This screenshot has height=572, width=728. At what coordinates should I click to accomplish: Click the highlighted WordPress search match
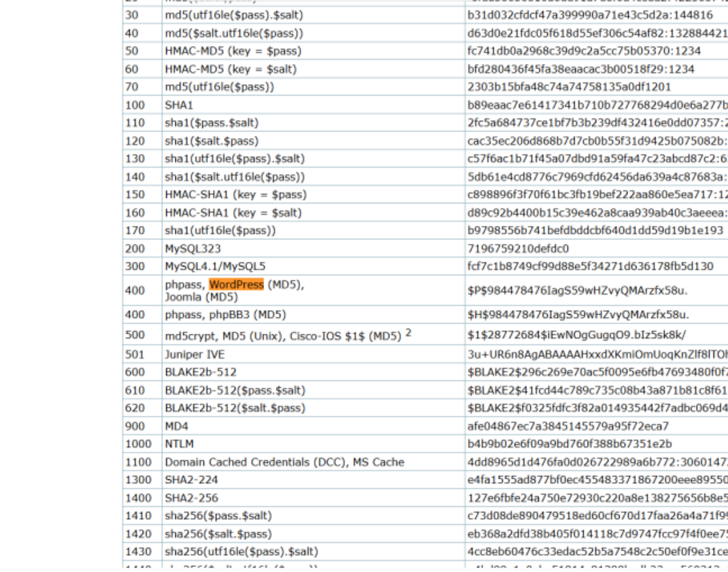click(x=236, y=284)
